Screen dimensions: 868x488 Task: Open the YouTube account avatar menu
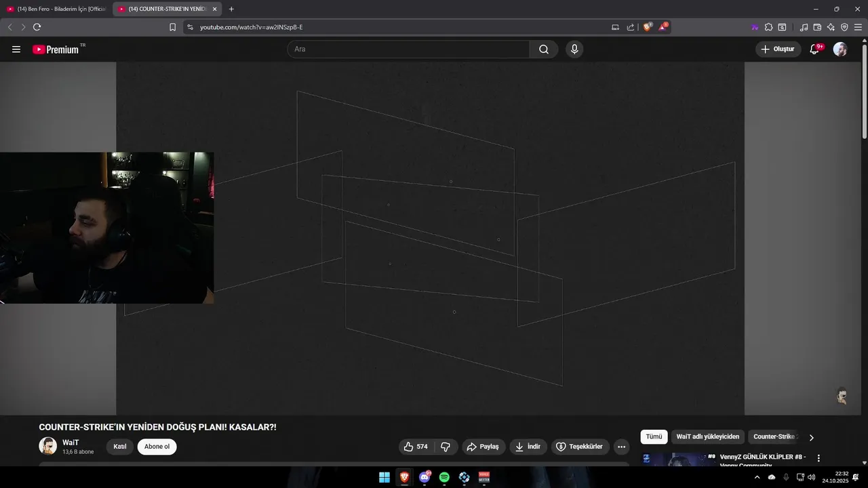[840, 49]
